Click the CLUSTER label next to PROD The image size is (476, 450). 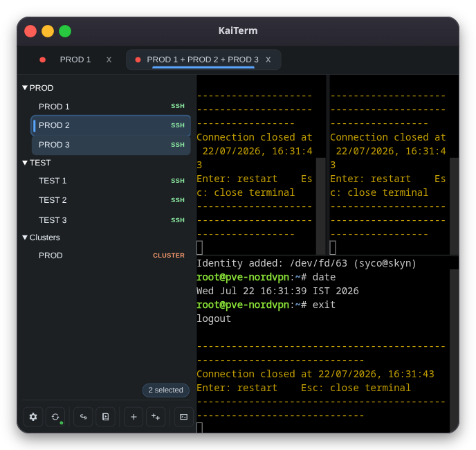169,255
